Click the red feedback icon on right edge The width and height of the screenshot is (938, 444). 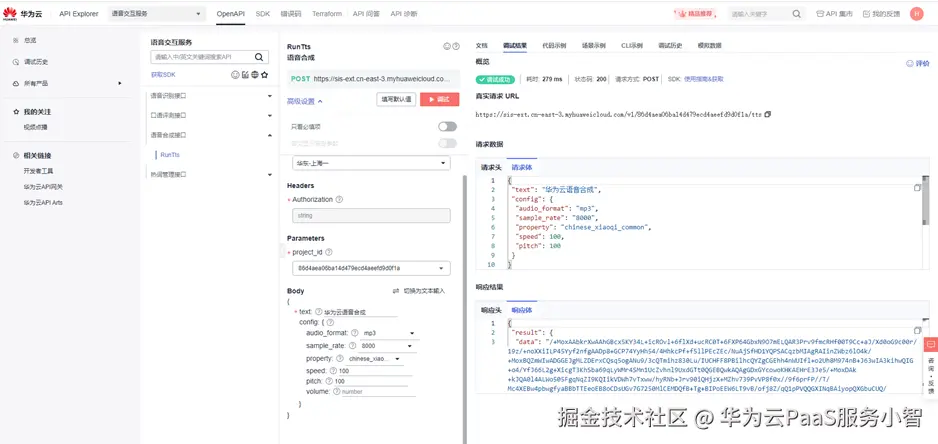[930, 345]
